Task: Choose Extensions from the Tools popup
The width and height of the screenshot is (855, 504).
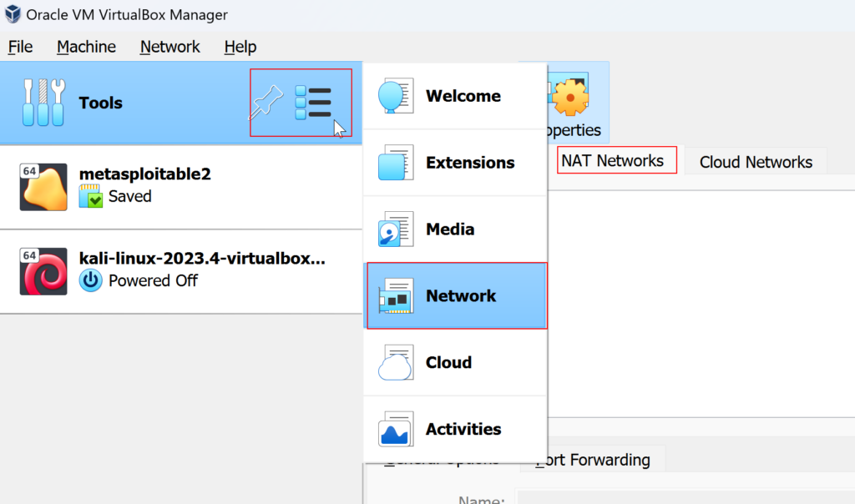Action: [455, 163]
